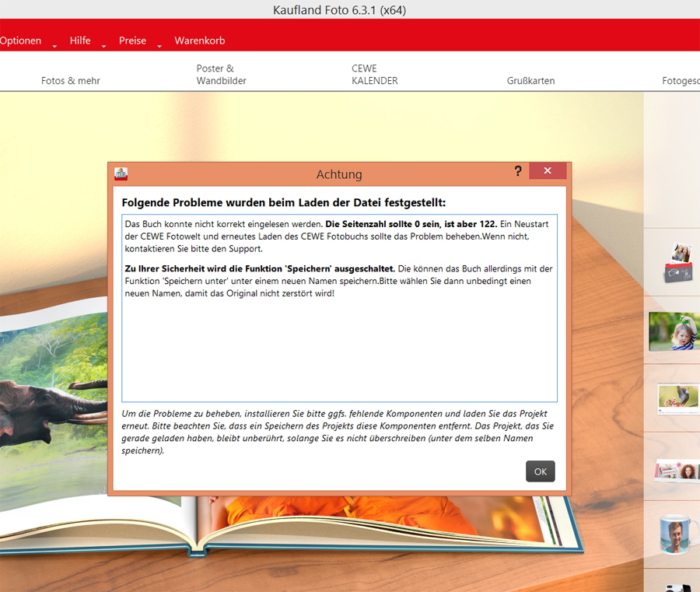Expand the Preise dropdown arrow
The height and width of the screenshot is (592, 700).
click(159, 47)
